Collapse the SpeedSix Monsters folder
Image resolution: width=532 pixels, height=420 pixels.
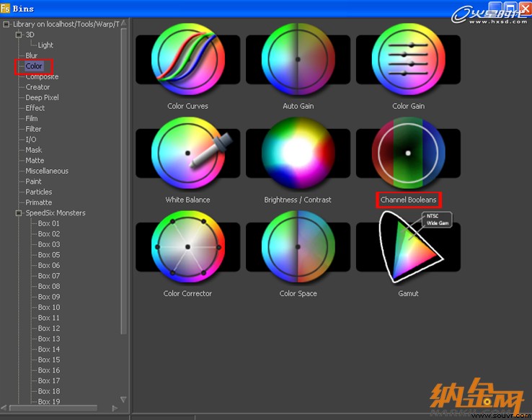(x=19, y=213)
